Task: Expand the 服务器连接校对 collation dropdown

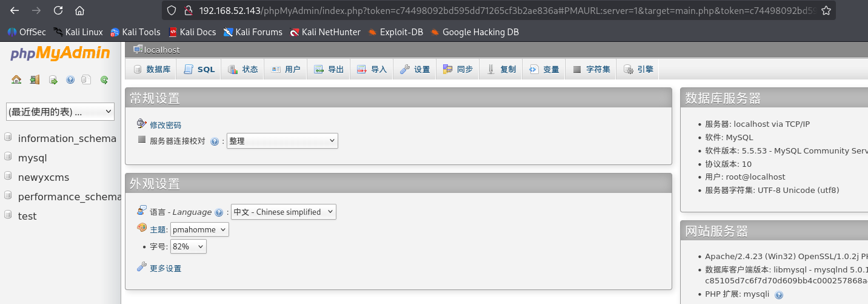Action: tap(282, 141)
